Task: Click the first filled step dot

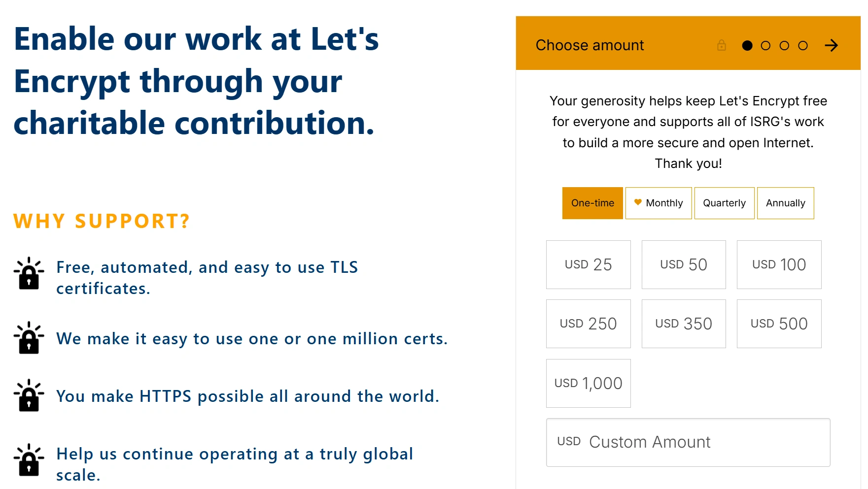Action: 747,46
